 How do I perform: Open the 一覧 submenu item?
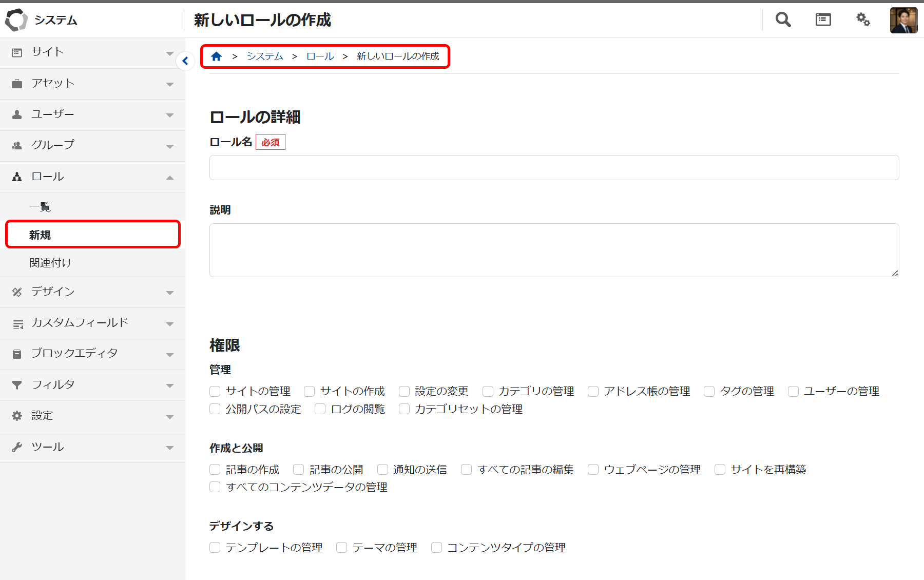click(40, 207)
